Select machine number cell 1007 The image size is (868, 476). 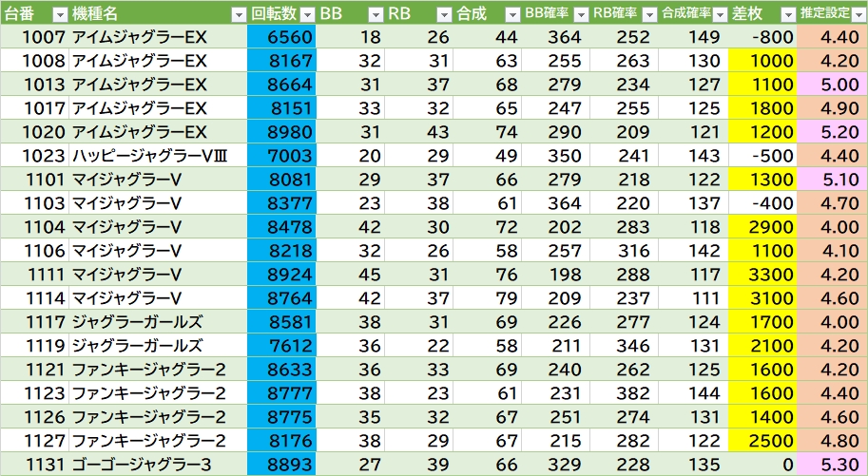(34, 37)
